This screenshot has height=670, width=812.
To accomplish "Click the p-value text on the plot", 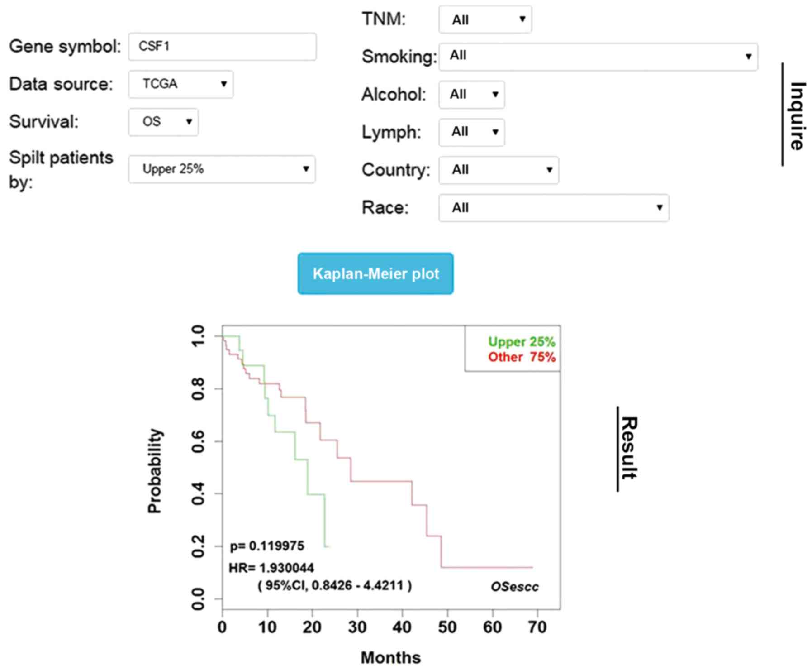I will [267, 546].
